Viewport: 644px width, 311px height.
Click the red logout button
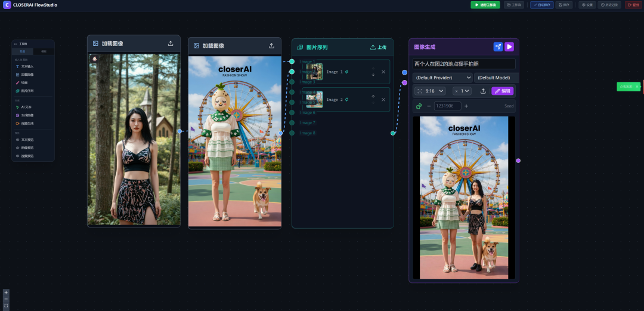pos(633,5)
